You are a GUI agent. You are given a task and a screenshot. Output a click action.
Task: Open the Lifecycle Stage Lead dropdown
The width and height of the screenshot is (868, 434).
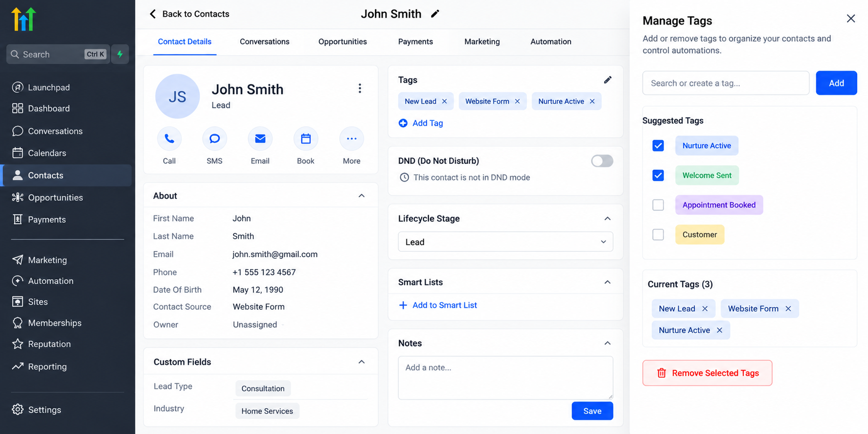point(505,242)
